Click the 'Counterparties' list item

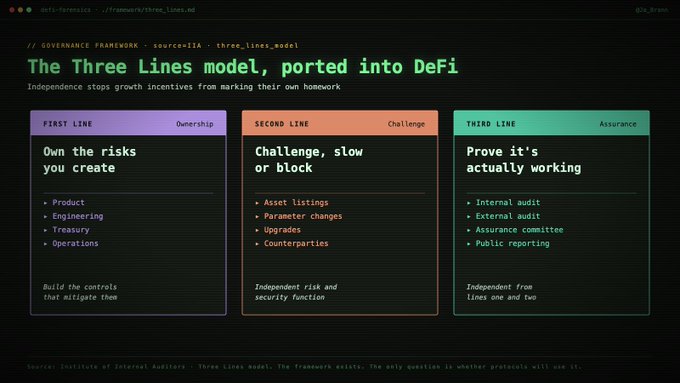pos(296,243)
